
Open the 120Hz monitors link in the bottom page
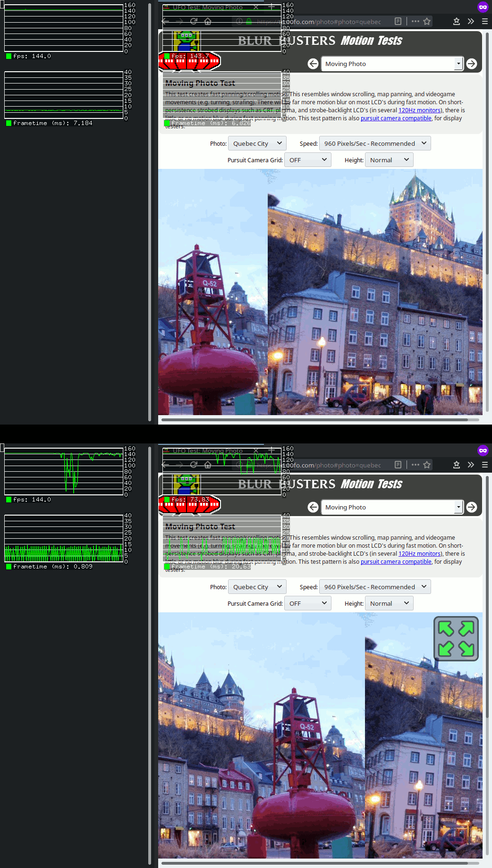pyautogui.click(x=419, y=554)
